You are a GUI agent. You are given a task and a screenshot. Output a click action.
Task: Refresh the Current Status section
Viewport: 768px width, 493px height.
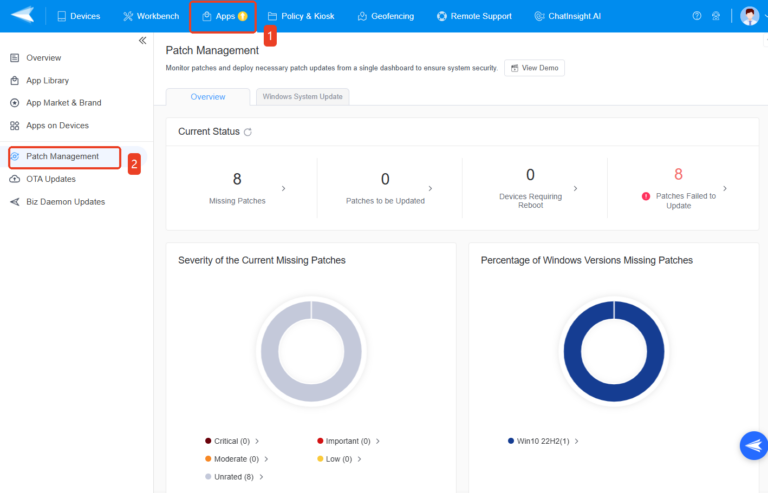248,132
